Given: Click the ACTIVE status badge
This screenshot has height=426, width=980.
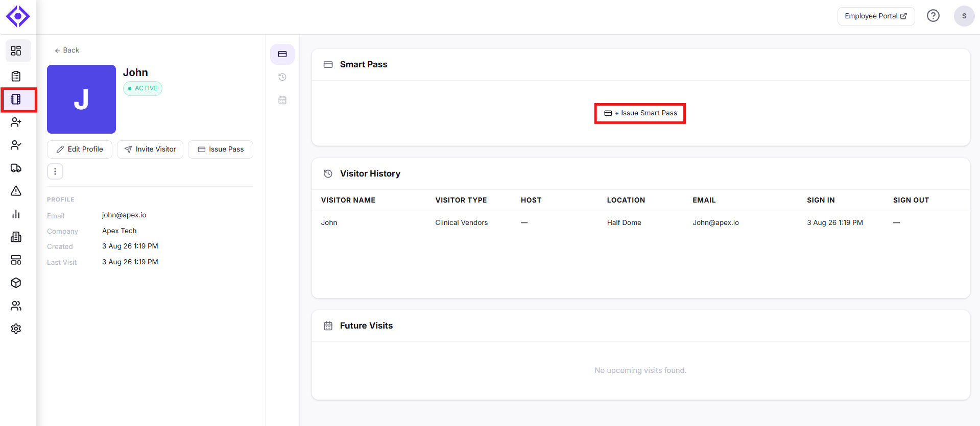Looking at the screenshot, I should coord(142,88).
